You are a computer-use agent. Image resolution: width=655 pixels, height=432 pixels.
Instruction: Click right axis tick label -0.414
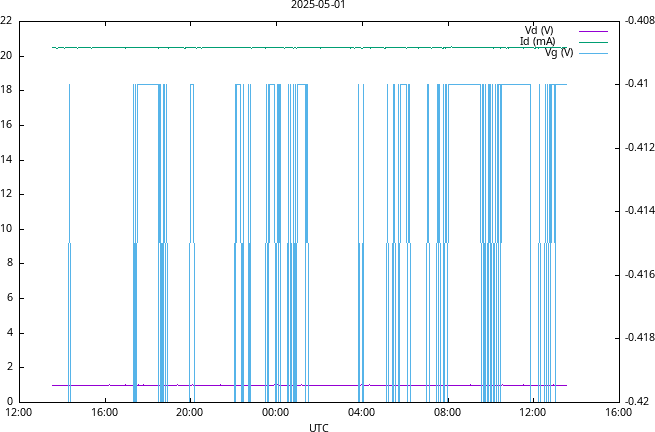click(640, 210)
